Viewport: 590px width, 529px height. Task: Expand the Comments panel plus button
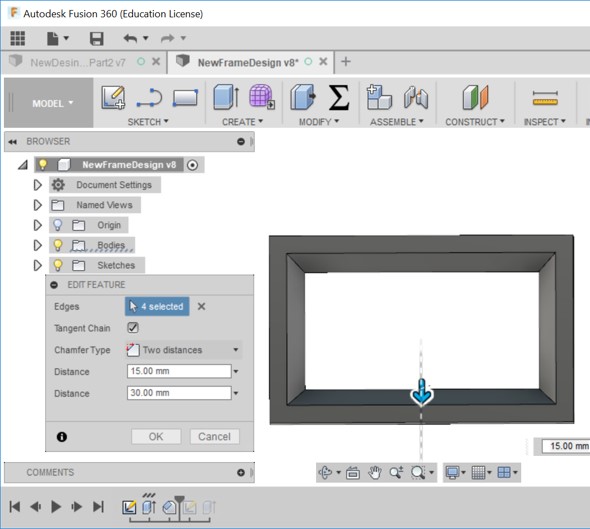(241, 472)
